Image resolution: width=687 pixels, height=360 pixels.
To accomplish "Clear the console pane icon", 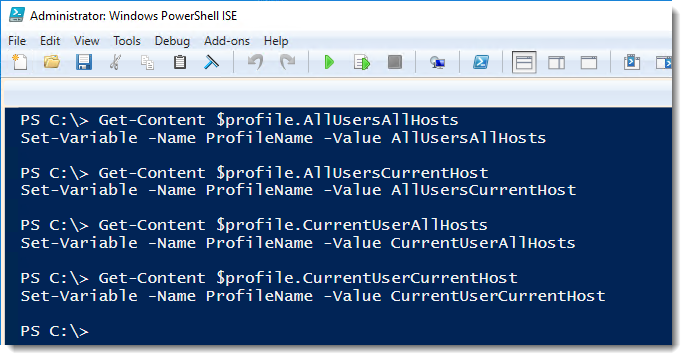I will pos(212,62).
